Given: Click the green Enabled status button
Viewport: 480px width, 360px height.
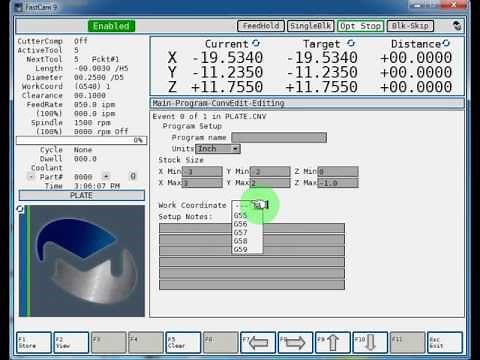Looking at the screenshot, I should coord(111,26).
